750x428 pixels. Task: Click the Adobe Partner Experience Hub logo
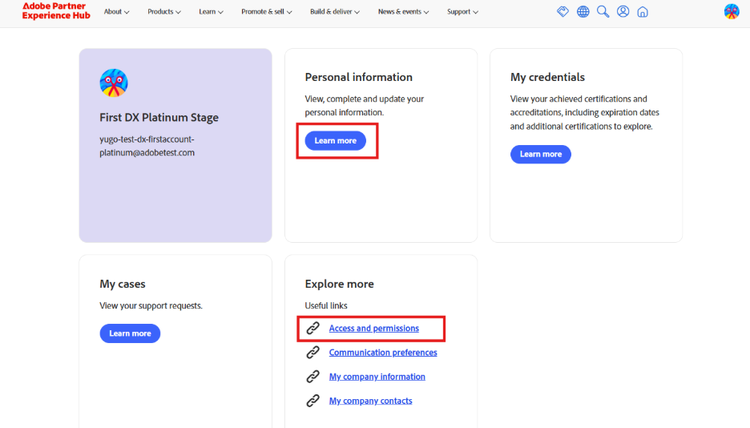coord(56,11)
